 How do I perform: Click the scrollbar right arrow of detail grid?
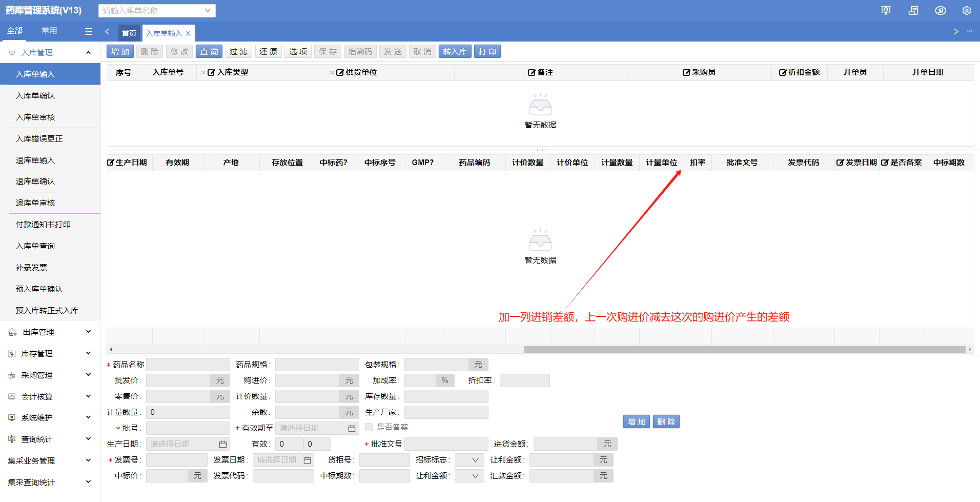[970, 350]
